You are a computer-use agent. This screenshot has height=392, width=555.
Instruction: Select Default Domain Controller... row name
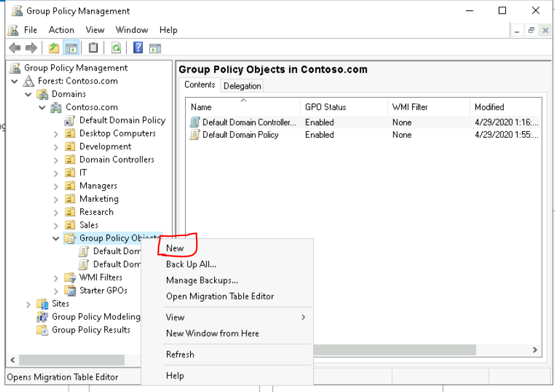[x=249, y=122]
